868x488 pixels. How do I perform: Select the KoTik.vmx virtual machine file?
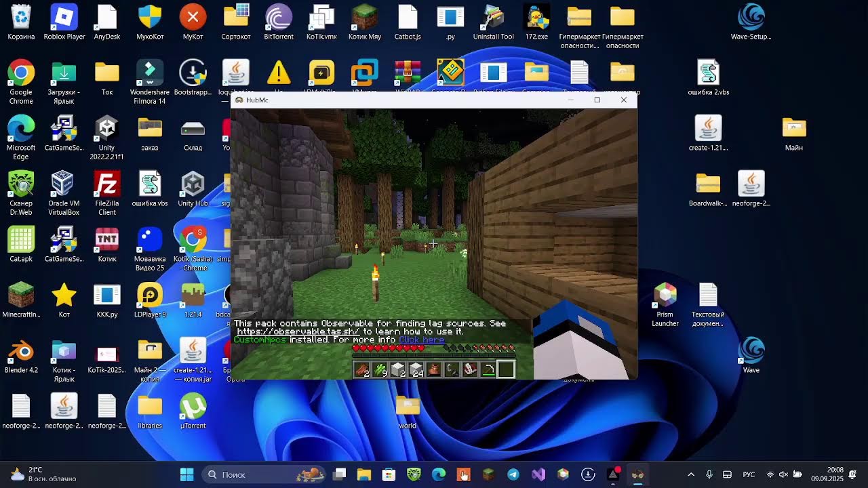click(321, 22)
